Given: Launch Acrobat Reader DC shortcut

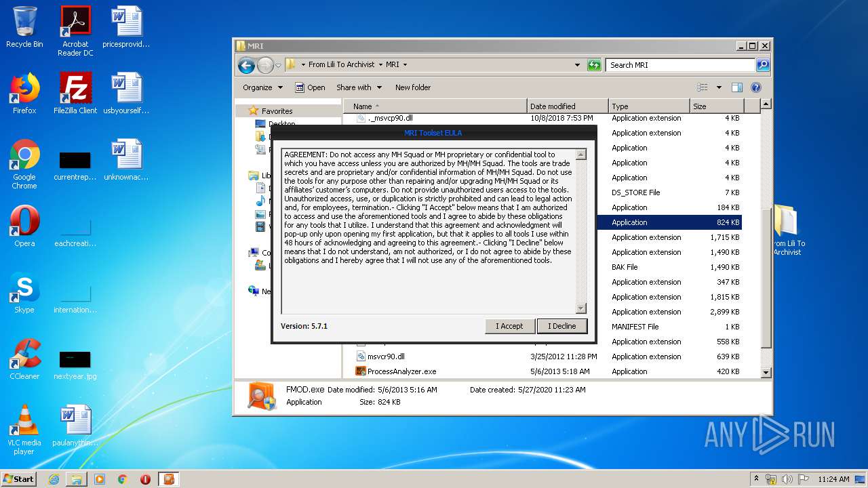Looking at the screenshot, I should pyautogui.click(x=75, y=31).
